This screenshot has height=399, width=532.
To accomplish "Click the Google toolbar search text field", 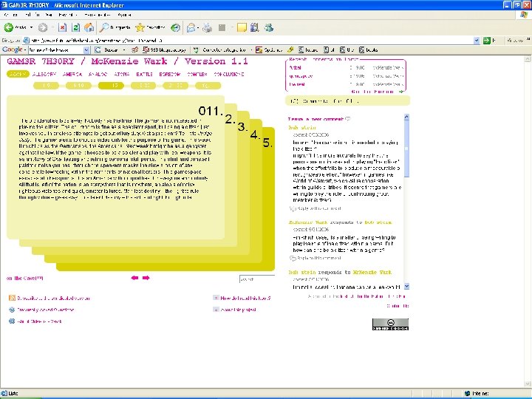I will [x=55, y=50].
